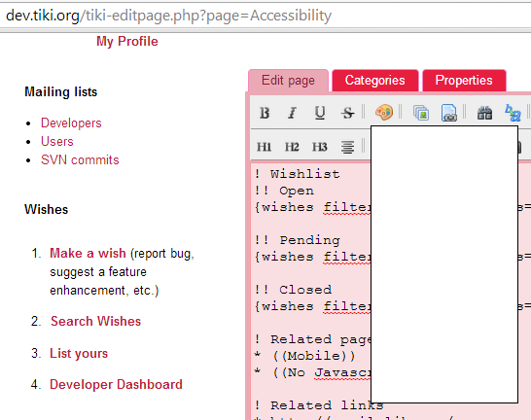This screenshot has height=420, width=531.
Task: Open search with the binoculars icon
Action: coord(484,113)
